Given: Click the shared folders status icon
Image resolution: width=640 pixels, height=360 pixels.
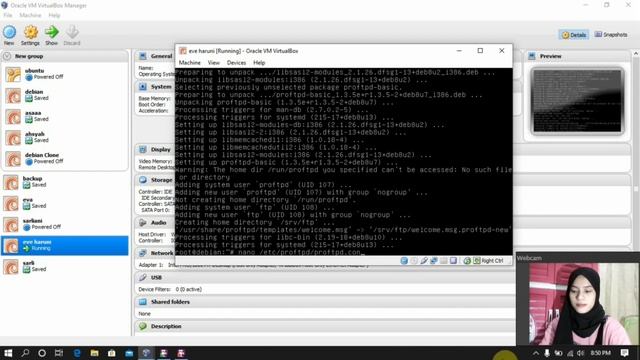Looking at the screenshot, I should click(443, 260).
